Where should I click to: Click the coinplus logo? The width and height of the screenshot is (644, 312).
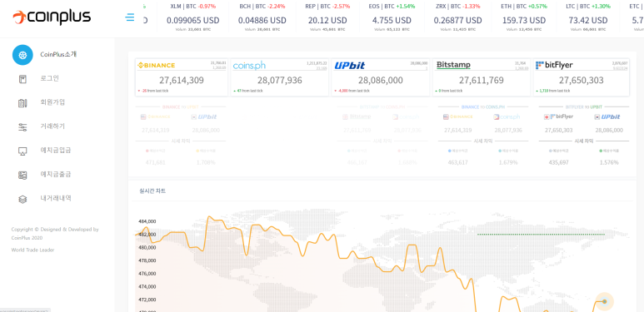coord(52,17)
